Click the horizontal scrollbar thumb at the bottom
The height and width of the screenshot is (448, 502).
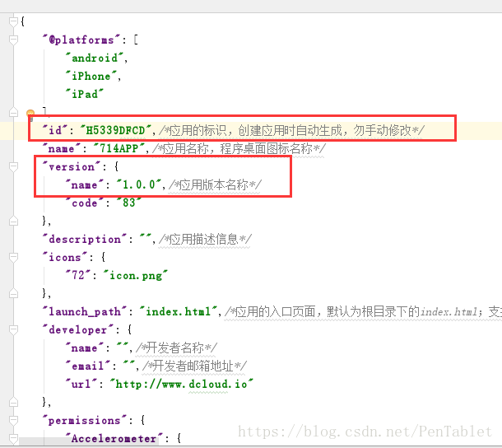(x=89, y=441)
